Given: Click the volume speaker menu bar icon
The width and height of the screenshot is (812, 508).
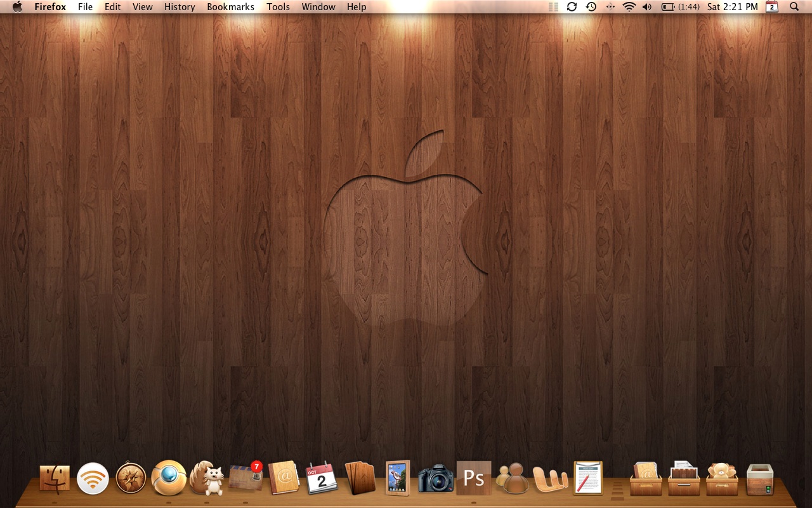Looking at the screenshot, I should (x=647, y=7).
